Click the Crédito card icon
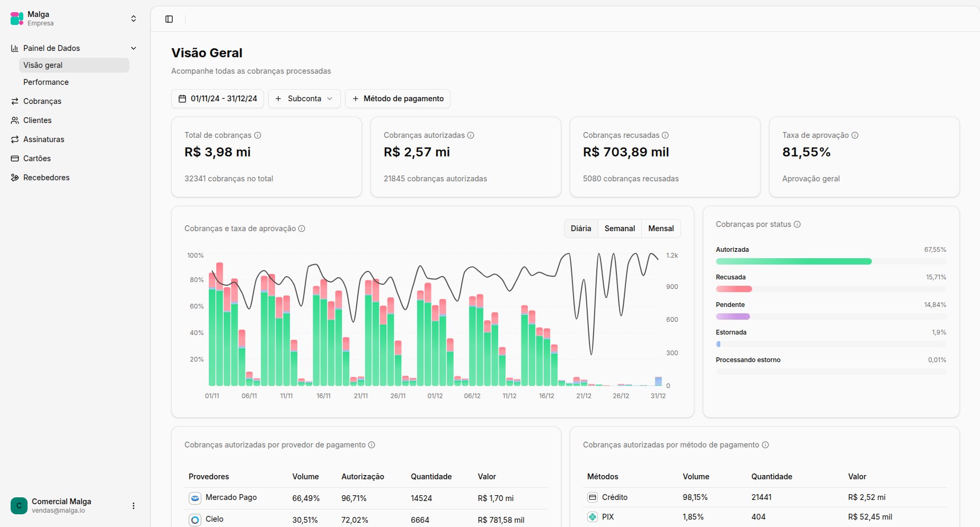The image size is (980, 527). pos(593,497)
